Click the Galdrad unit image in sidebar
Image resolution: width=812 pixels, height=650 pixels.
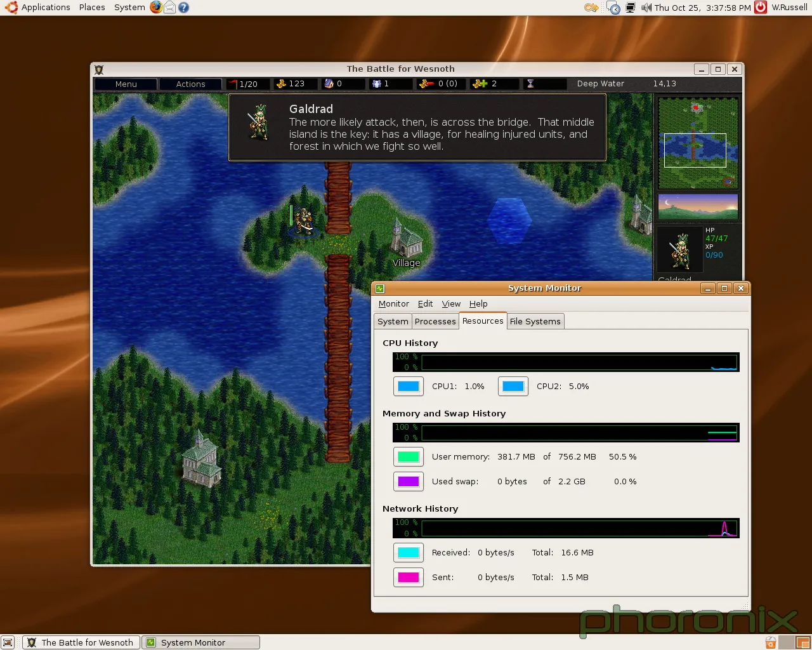(x=680, y=251)
